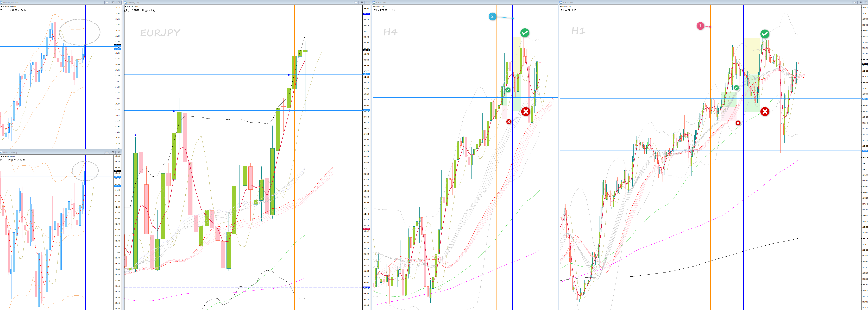Screen dimensions: 868x310
Task: Click the blue 166.894 price label at the top of the Daily axis
Action: [366, 14]
